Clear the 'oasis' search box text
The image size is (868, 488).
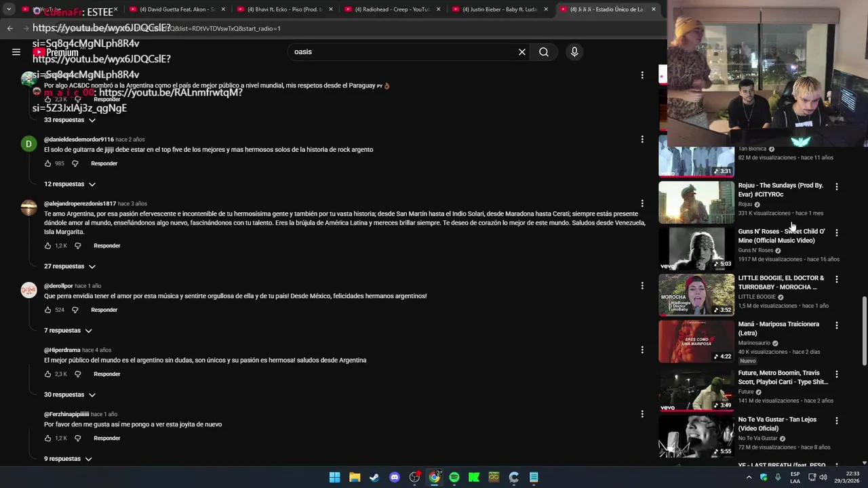[522, 52]
